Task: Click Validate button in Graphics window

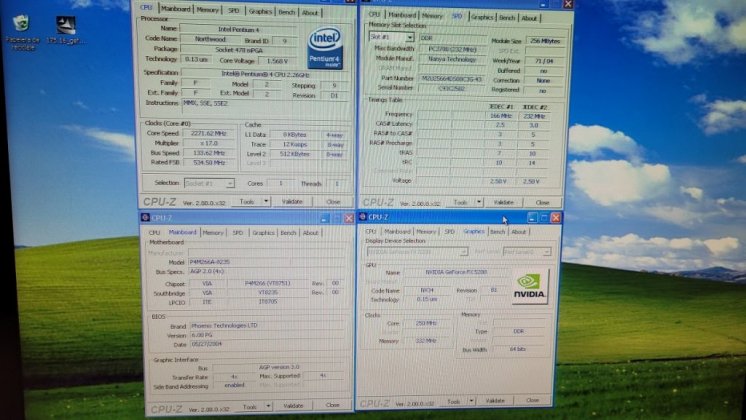Action: 495,401
